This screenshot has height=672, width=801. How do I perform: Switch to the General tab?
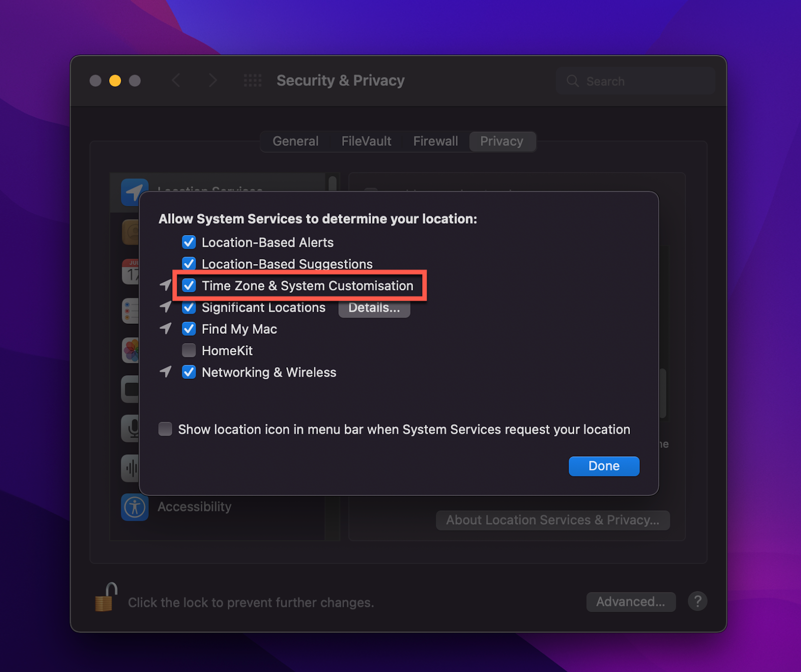(x=295, y=141)
